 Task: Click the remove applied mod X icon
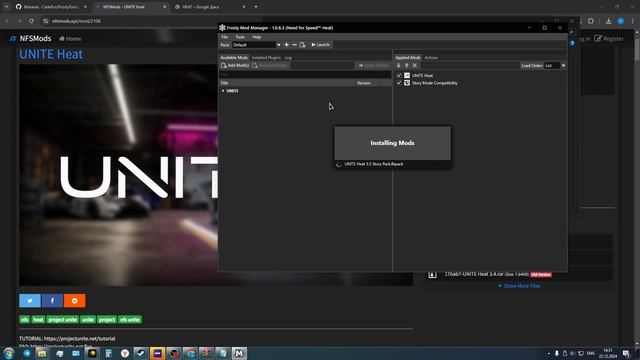415,65
